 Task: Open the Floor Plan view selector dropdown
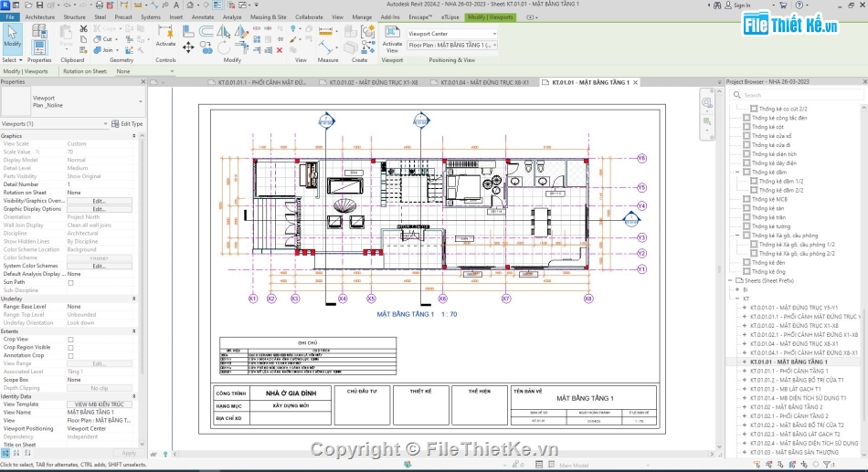pos(452,46)
